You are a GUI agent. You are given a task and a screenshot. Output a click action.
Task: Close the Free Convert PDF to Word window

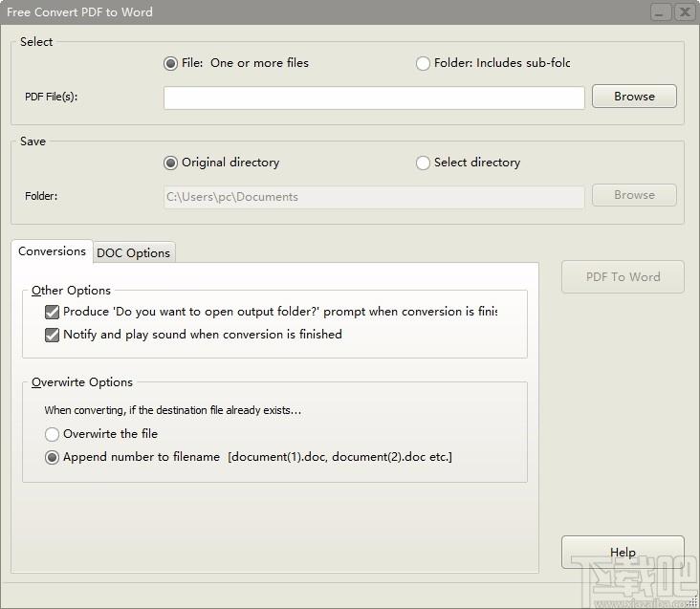pyautogui.click(x=685, y=12)
